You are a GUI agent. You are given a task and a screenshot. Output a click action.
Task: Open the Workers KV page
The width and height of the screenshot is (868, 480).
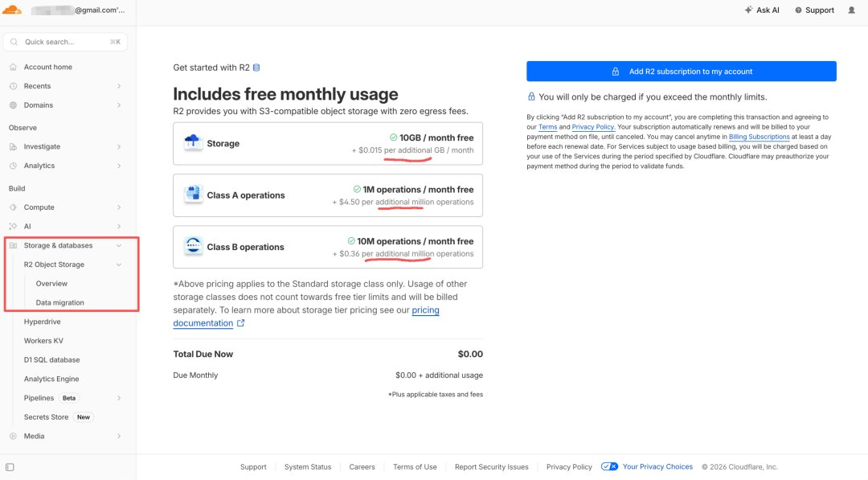pyautogui.click(x=43, y=340)
